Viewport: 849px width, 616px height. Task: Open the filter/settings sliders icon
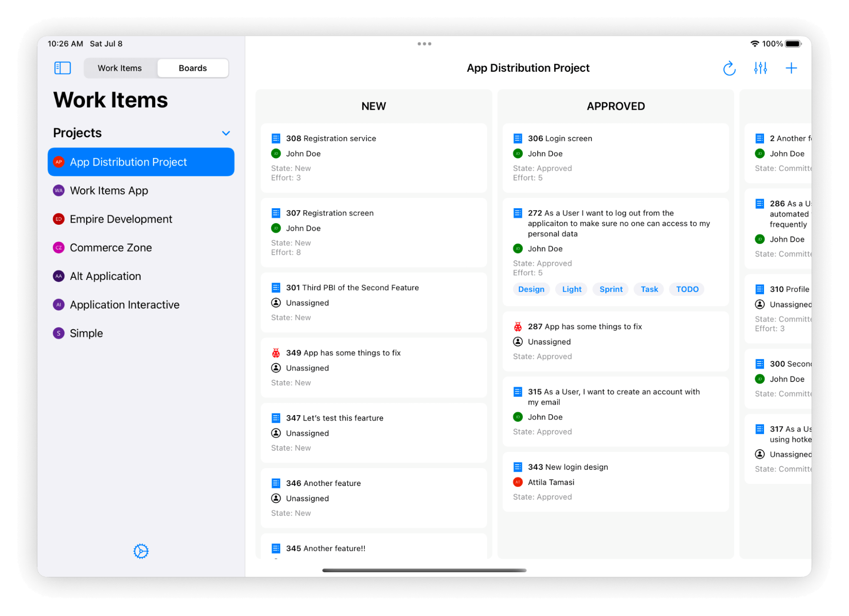[x=761, y=67]
